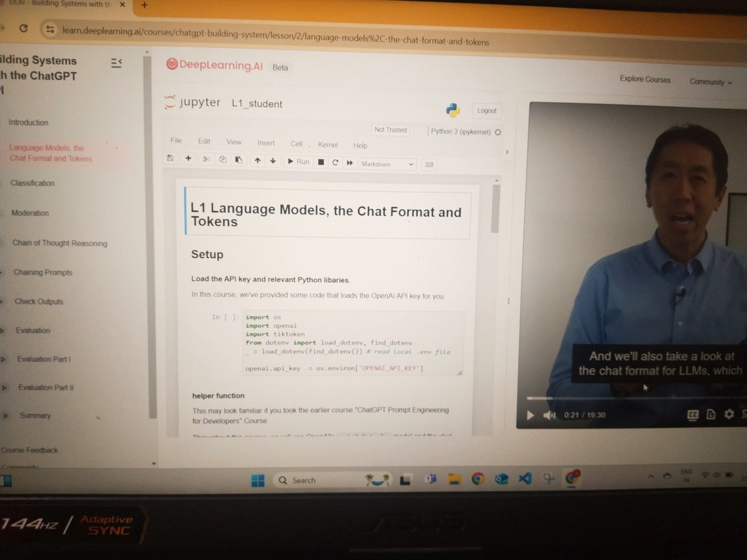Open the Kernel menu in Jupyter
Image resolution: width=747 pixels, height=560 pixels.
(x=327, y=144)
